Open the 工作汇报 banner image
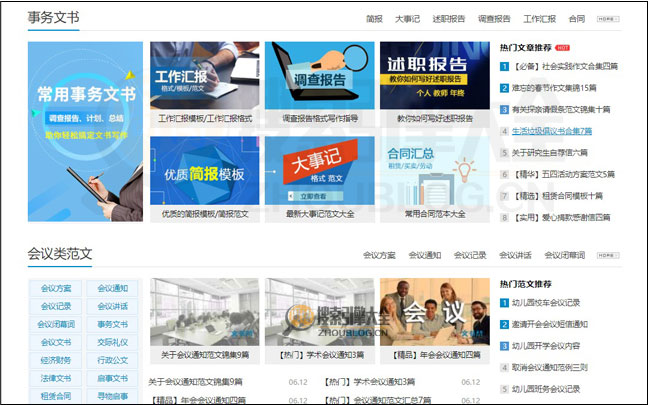Image resolution: width=648 pixels, height=405 pixels. (205, 76)
